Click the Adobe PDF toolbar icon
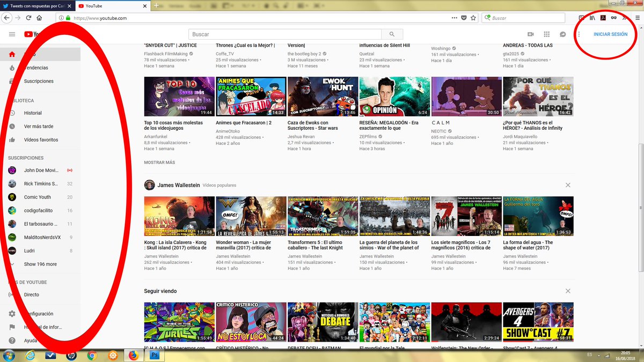644x362 pixels. (603, 18)
